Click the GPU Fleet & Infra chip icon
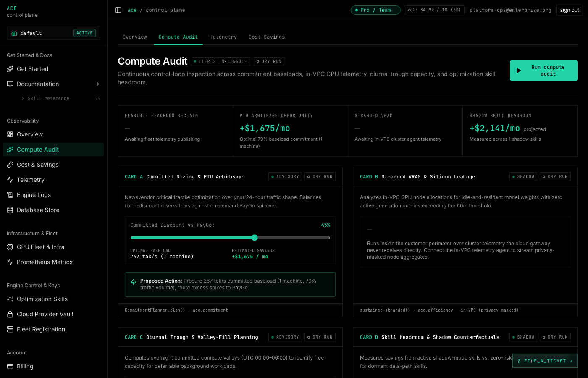This screenshot has height=378, width=588. (x=10, y=247)
